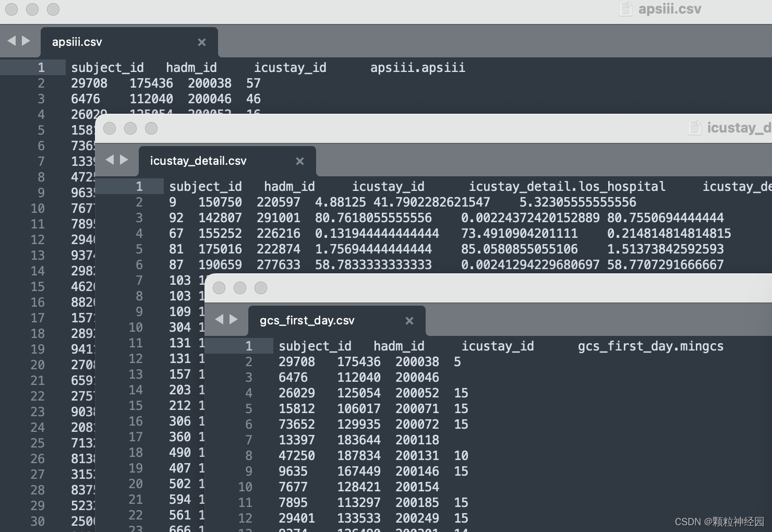Image resolution: width=772 pixels, height=532 pixels.
Task: Click 'subject_id' header in the icustay_detail window
Action: click(206, 187)
